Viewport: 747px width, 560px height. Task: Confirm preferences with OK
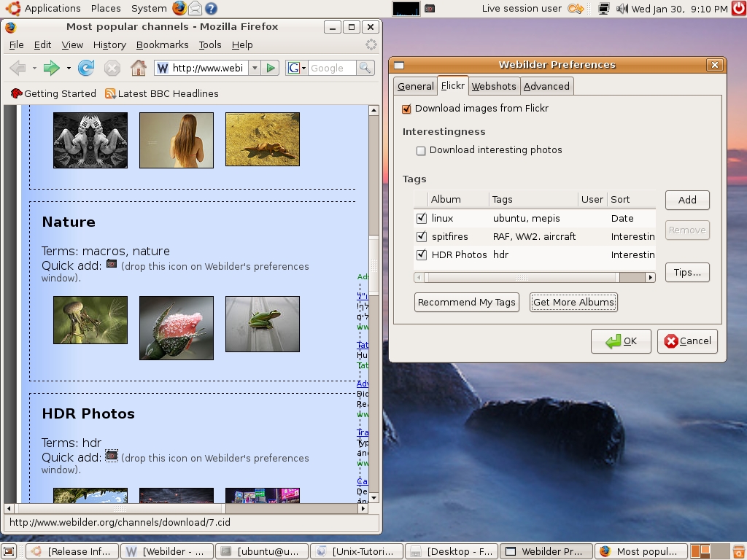pyautogui.click(x=621, y=341)
